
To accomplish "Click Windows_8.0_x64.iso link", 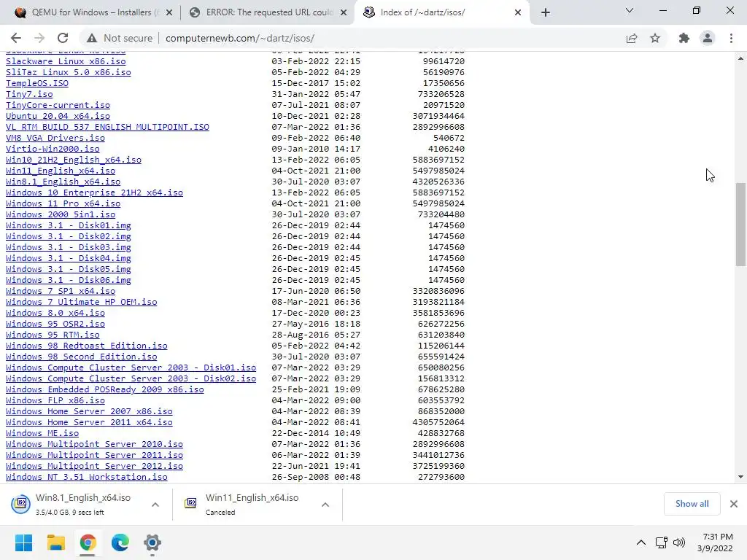I will tap(55, 313).
